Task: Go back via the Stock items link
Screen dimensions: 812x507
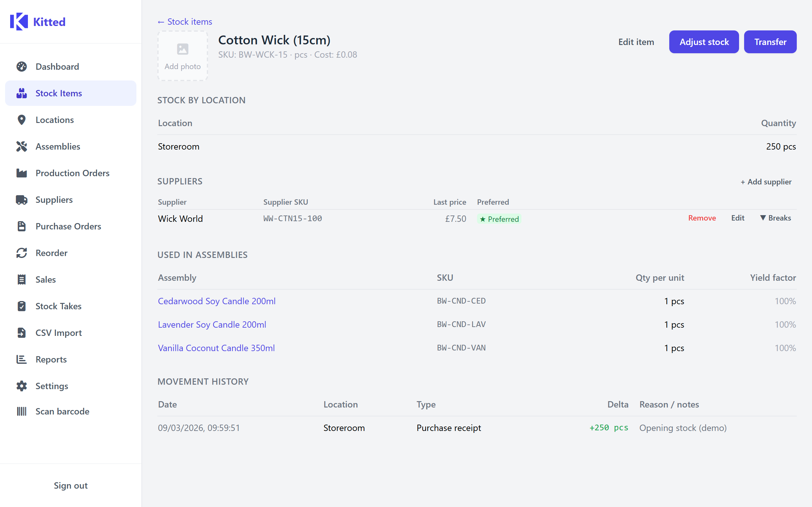Action: point(185,22)
